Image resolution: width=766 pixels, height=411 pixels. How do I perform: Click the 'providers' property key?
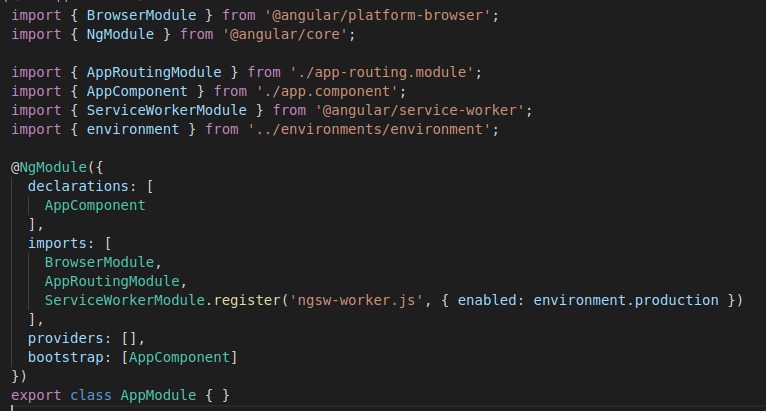65,338
